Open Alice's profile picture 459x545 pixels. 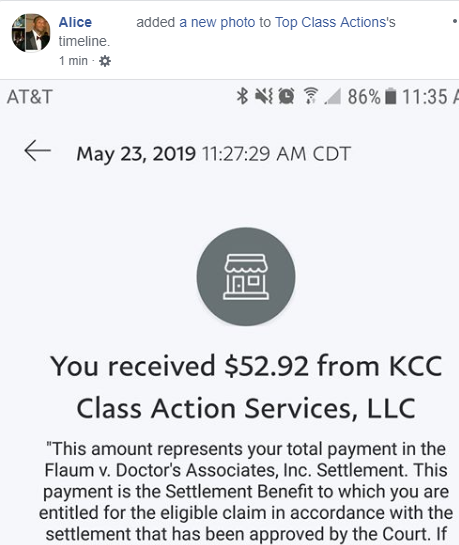[x=31, y=33]
